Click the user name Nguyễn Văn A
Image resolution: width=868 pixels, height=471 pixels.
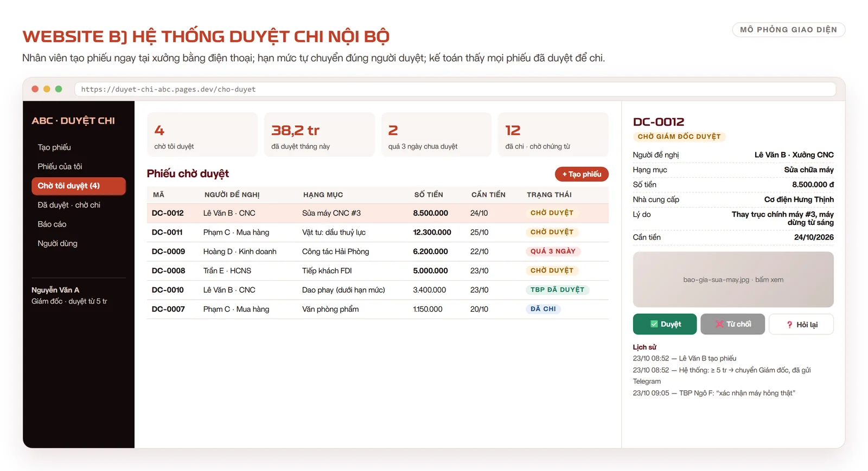(x=55, y=290)
